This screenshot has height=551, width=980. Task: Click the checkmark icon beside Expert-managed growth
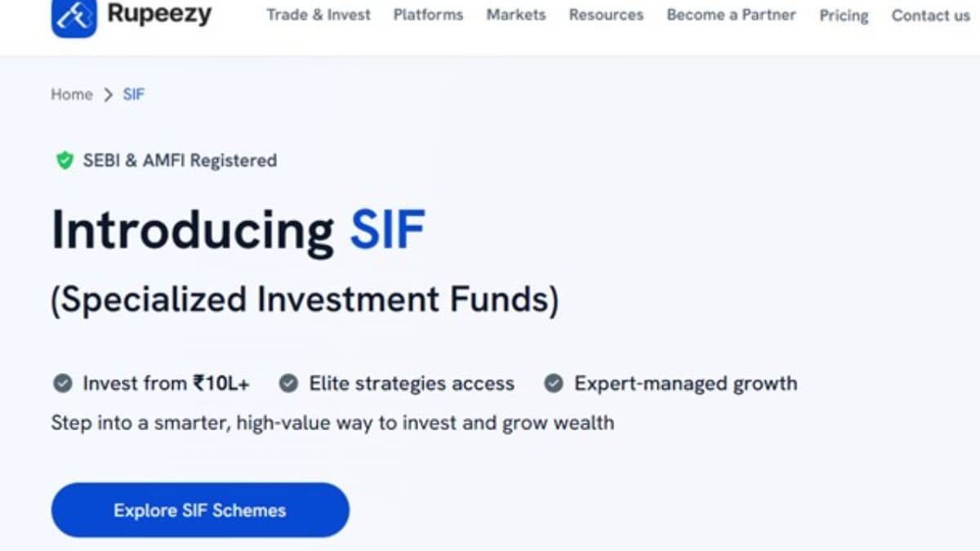pyautogui.click(x=555, y=382)
